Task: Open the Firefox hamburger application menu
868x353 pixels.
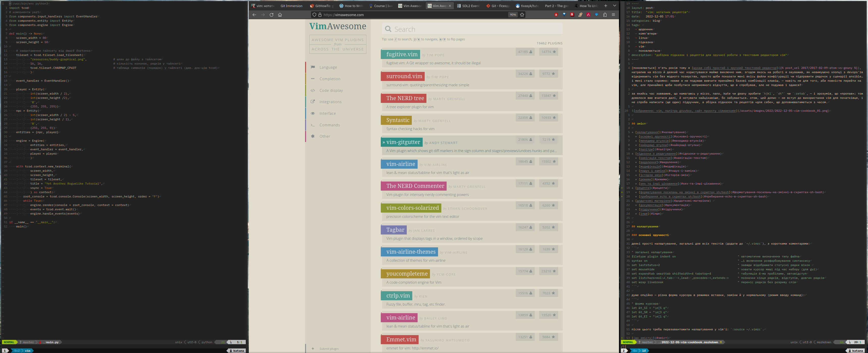Action: (x=613, y=15)
